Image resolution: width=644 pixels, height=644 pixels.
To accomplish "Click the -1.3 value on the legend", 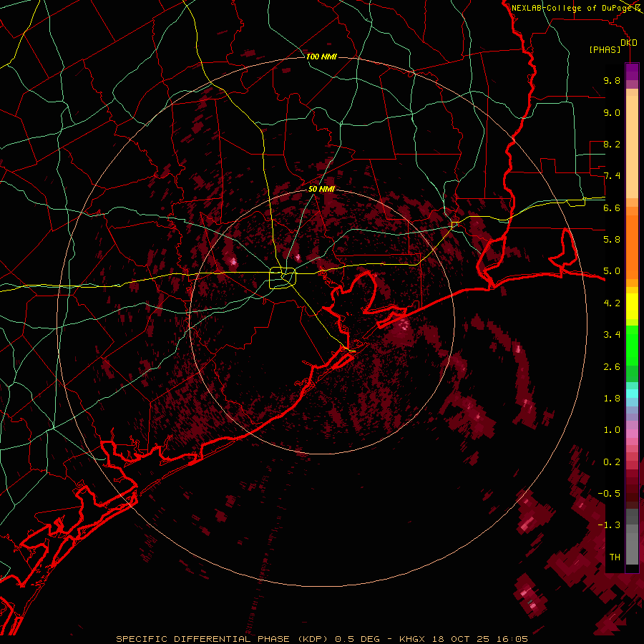I will [x=609, y=525].
